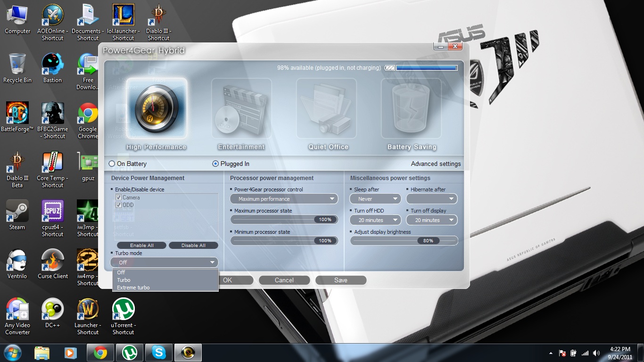Launch the Bastion desktop icon
644x362 pixels.
(x=53, y=68)
